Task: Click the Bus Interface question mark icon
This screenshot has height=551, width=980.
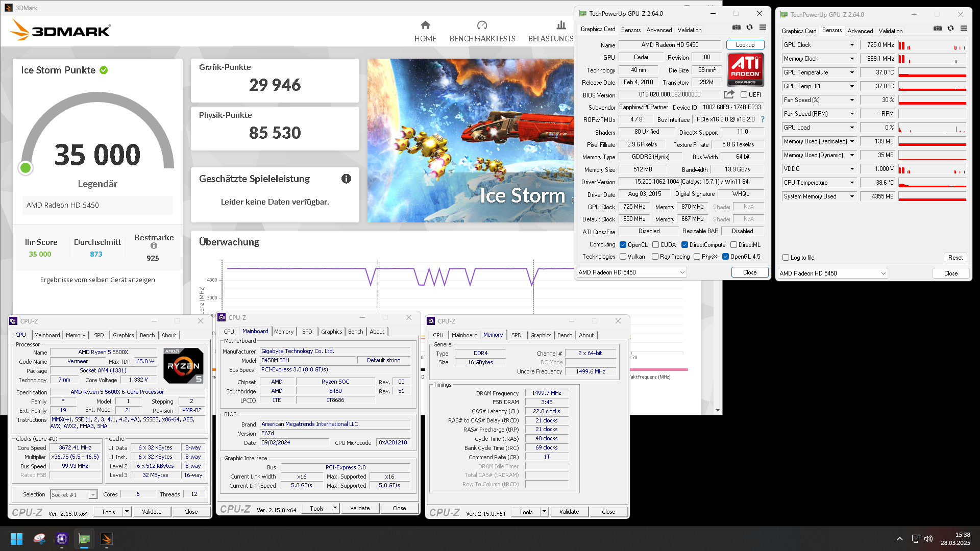Action: (x=763, y=119)
